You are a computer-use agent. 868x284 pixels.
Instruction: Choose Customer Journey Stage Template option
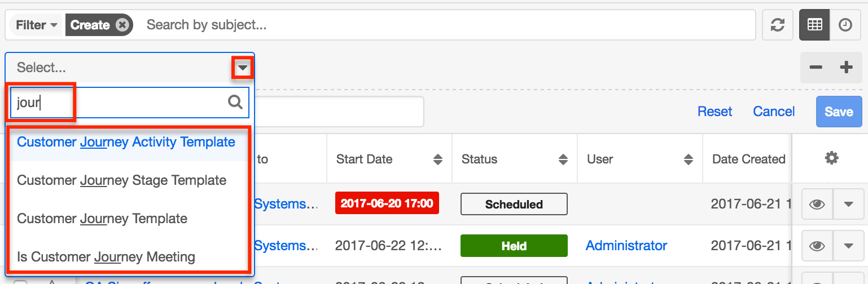(x=122, y=180)
